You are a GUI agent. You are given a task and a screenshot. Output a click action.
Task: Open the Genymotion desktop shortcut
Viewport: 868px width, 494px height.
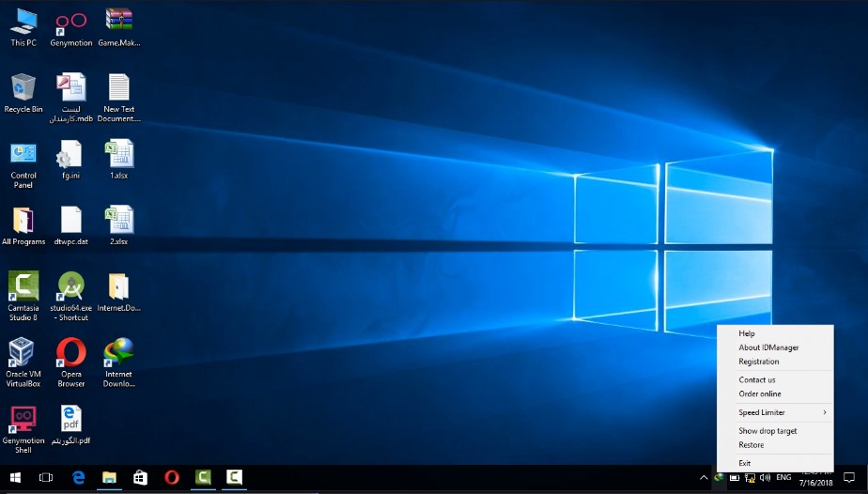click(71, 25)
